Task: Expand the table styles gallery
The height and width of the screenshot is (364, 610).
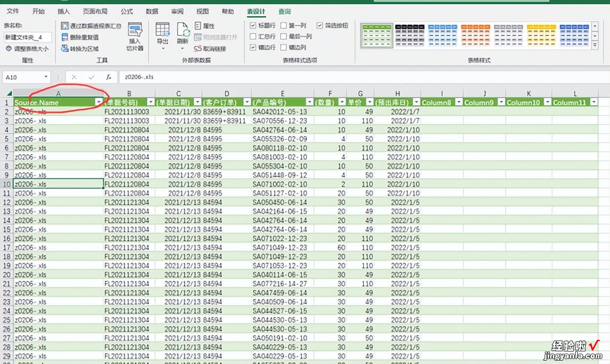Action: 594,45
